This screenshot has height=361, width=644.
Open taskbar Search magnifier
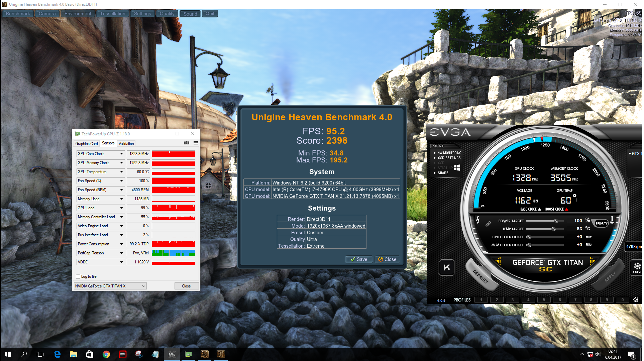coord(24,354)
